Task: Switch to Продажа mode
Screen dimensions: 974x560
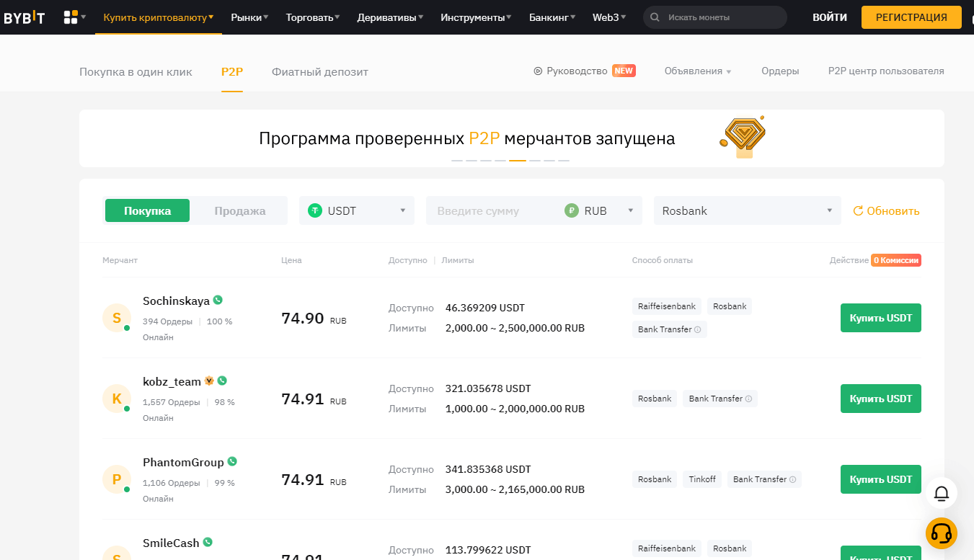Action: pos(240,210)
